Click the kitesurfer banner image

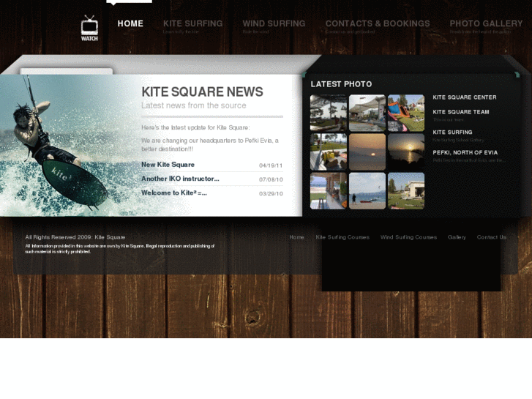tap(70, 146)
